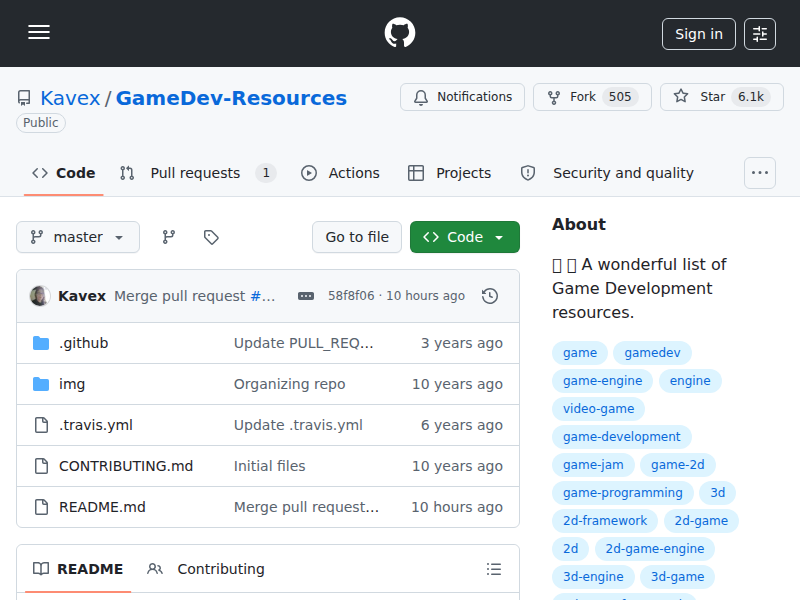Click the Go to file button
The image size is (800, 600).
357,237
